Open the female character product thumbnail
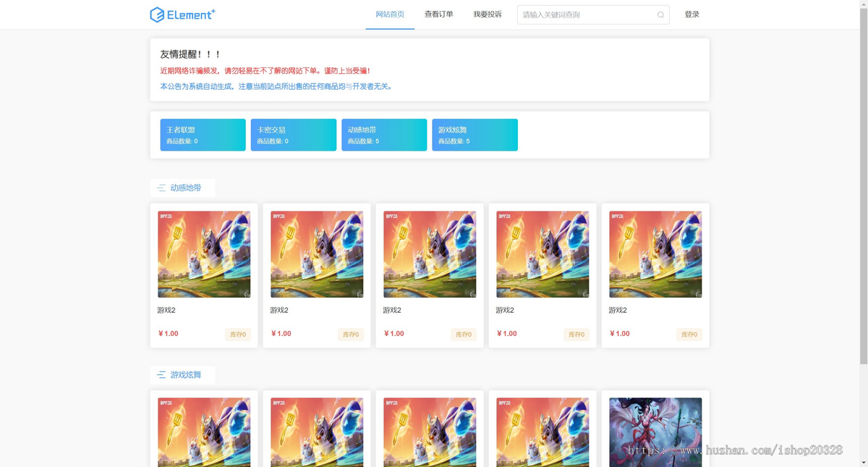This screenshot has width=868, height=467. point(655,432)
